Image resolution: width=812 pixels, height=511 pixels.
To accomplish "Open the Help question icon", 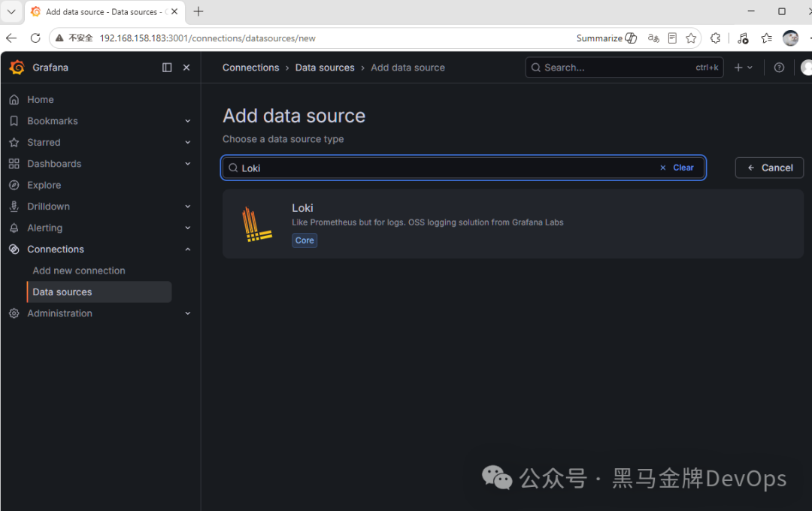I will tap(779, 68).
